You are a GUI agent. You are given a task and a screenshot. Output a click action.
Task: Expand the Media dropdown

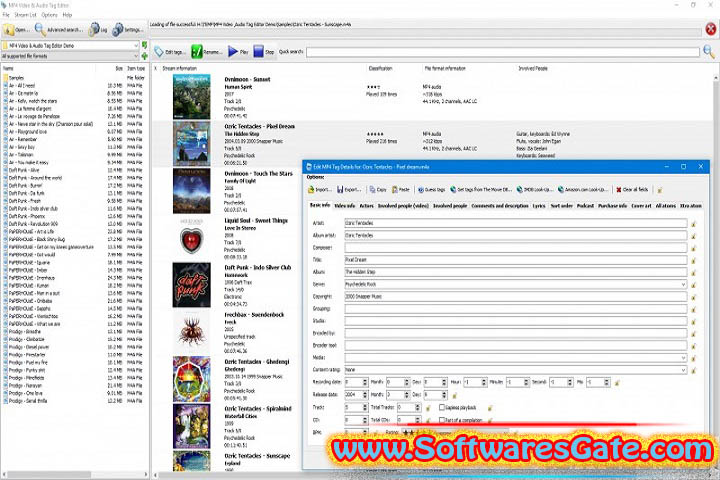(x=683, y=357)
